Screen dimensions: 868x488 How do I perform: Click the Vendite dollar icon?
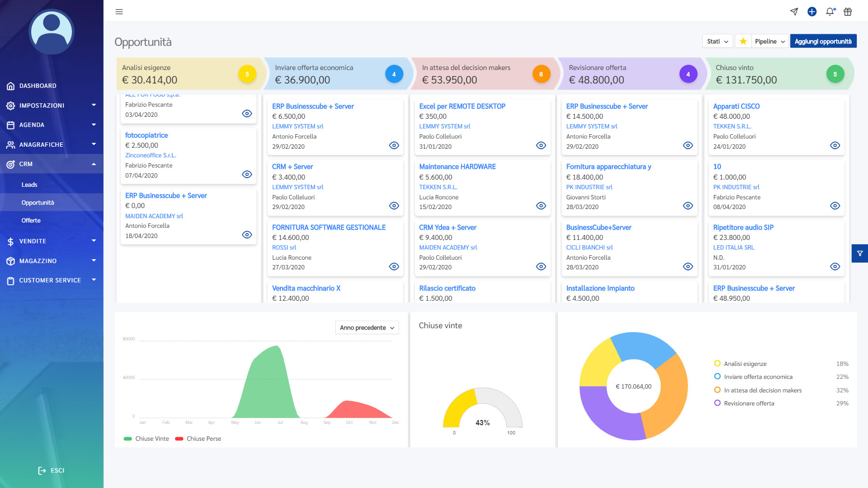(11, 241)
